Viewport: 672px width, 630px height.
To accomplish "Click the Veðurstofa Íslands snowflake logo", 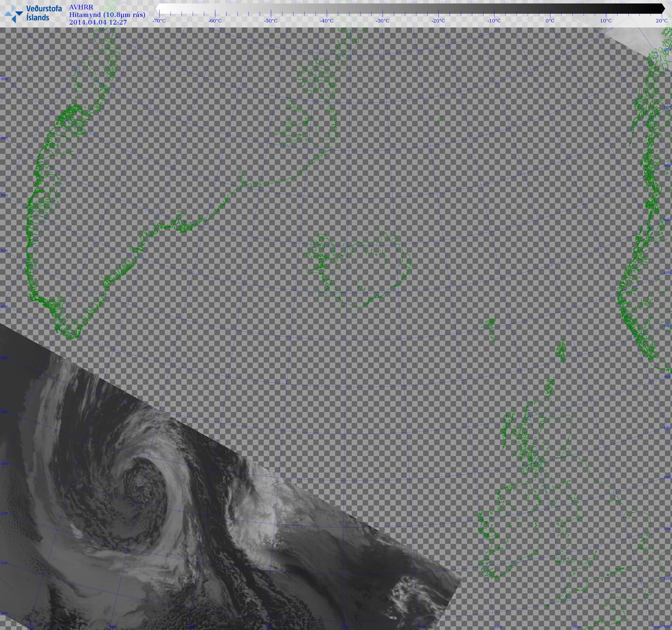I will click(x=14, y=14).
